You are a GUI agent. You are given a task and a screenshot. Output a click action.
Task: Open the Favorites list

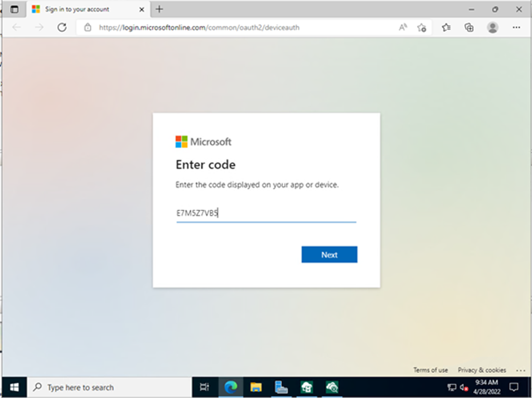click(446, 28)
